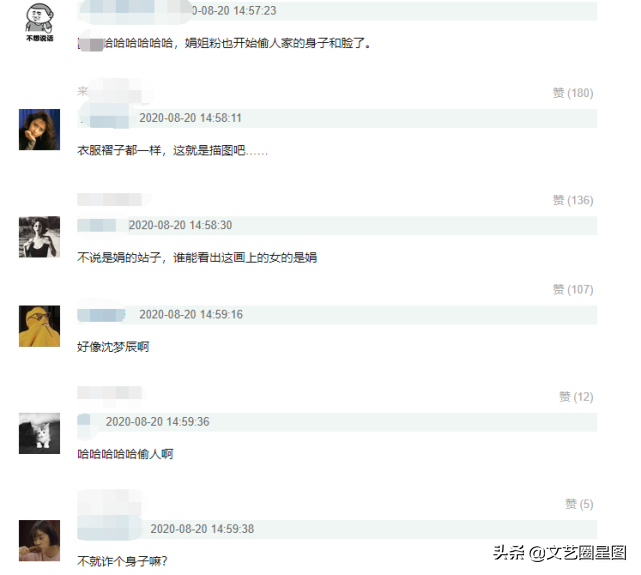Click the timestamp 2020-08-20 14:59:38
The image size is (641, 575).
pos(202,529)
